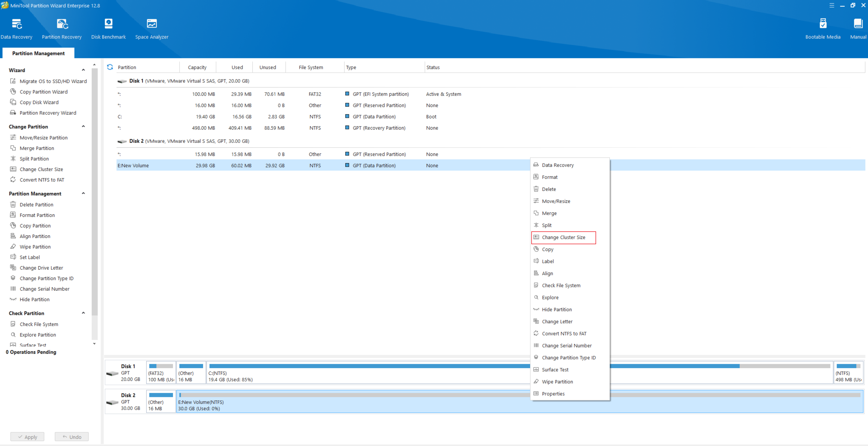Image resolution: width=868 pixels, height=446 pixels.
Task: Select Align Partition in sidebar
Action: point(31,236)
